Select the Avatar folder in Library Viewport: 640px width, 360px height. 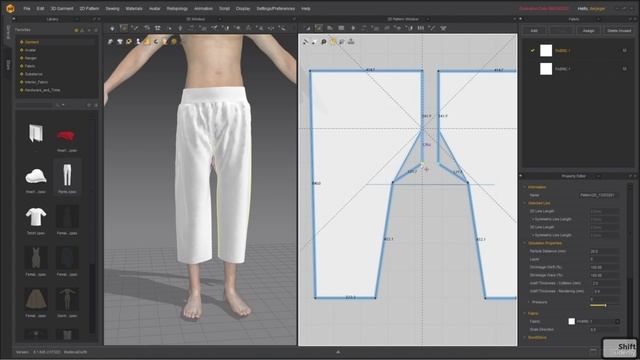click(31, 50)
